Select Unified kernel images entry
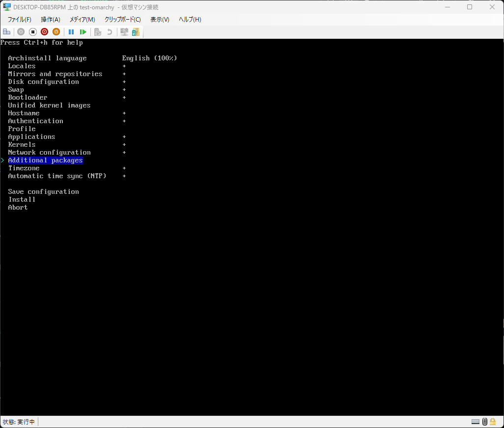The height and width of the screenshot is (428, 504). pyautogui.click(x=49, y=106)
